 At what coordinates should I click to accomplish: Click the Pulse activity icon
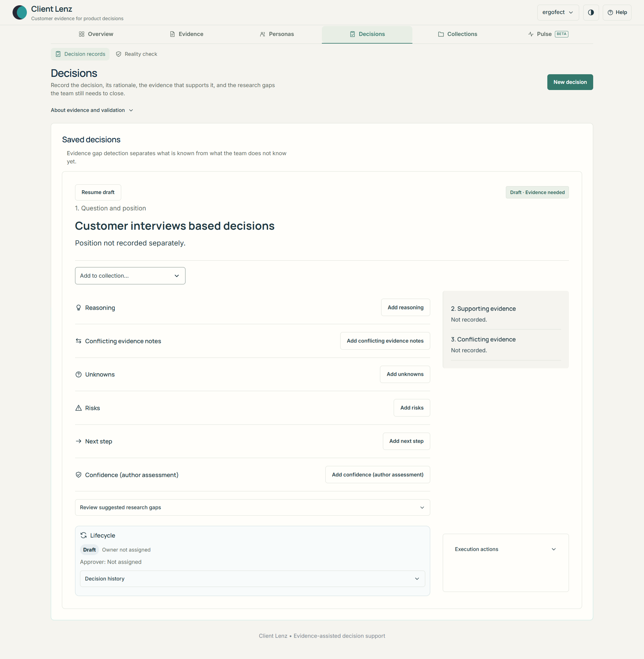pos(531,34)
